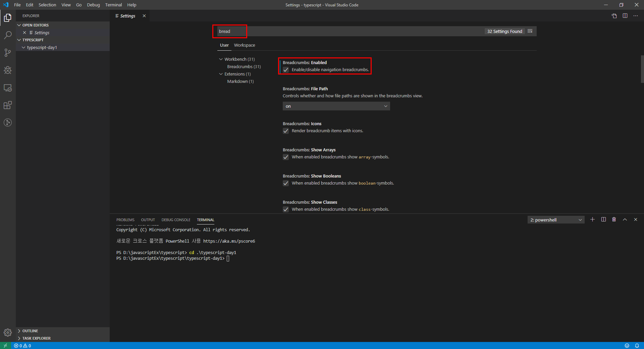The image size is (644, 349).
Task: Select Markdown (1) in settings tree
Action: (240, 81)
